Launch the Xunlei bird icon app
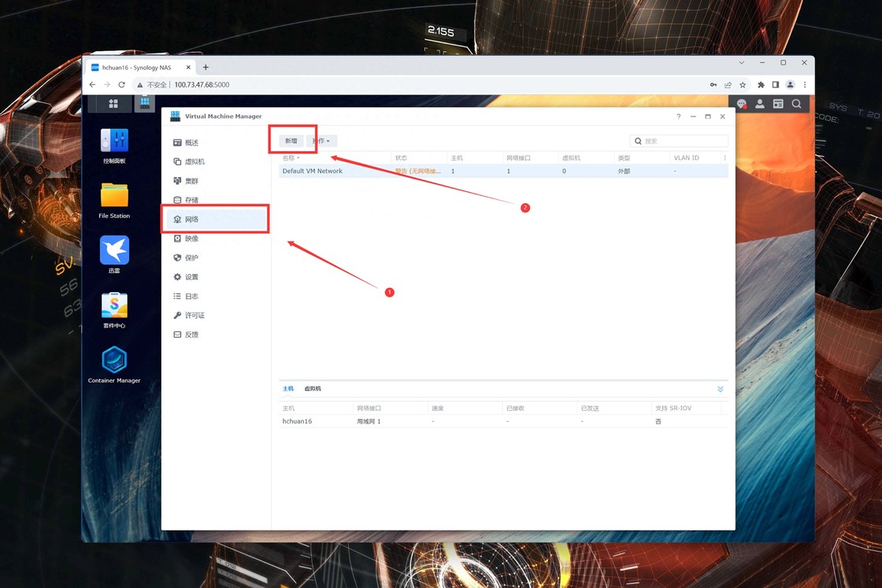The height and width of the screenshot is (588, 882). (x=114, y=250)
